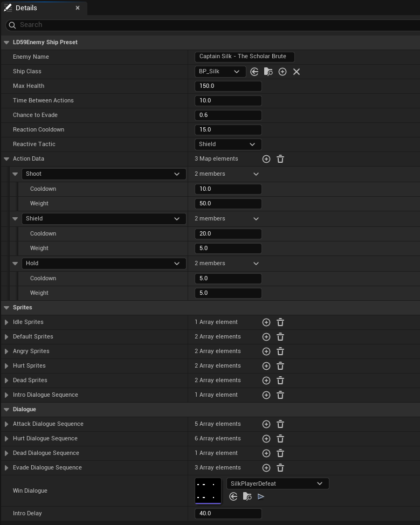Empty the Action Data map
420x525 pixels.
click(280, 159)
